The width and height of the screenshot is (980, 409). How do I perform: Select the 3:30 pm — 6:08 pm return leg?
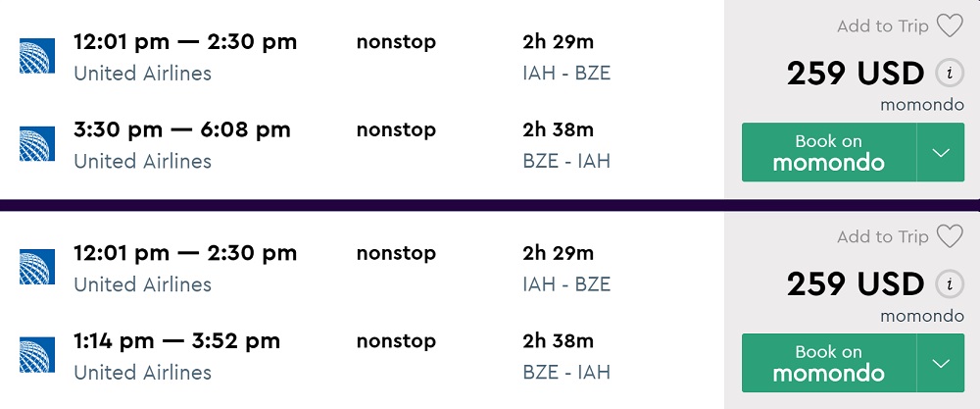(182, 129)
